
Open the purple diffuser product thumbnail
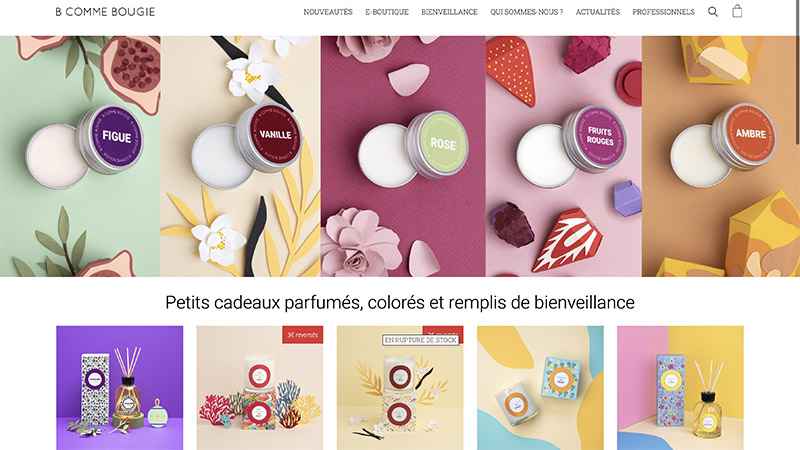coord(119,388)
